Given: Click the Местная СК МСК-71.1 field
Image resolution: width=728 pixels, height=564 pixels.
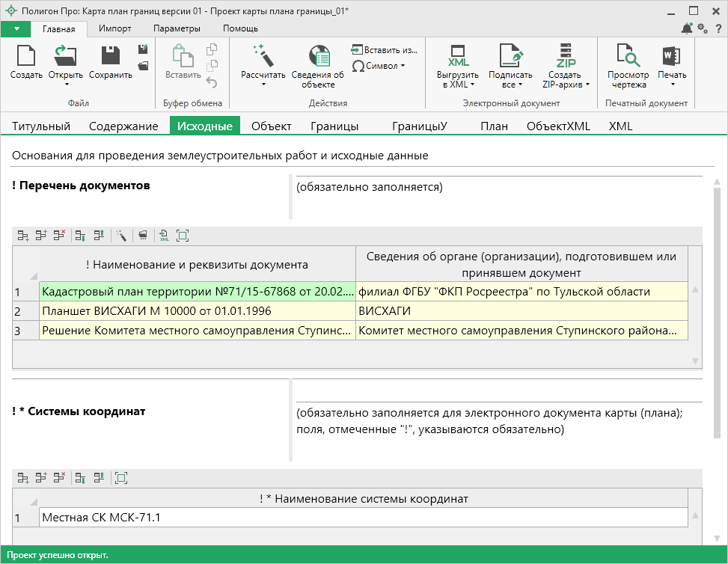Looking at the screenshot, I should 363,518.
